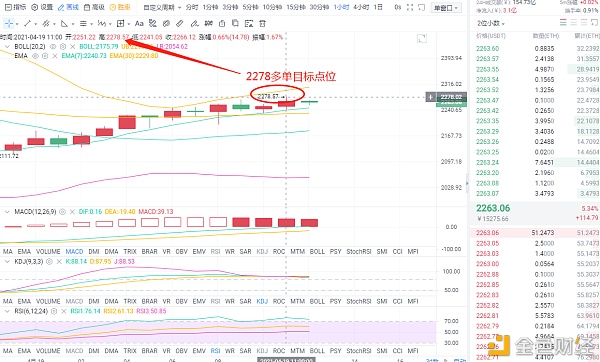This screenshot has height=362, width=600.
Task: Expand the crosshair tool arrow
Action: click(17, 24)
